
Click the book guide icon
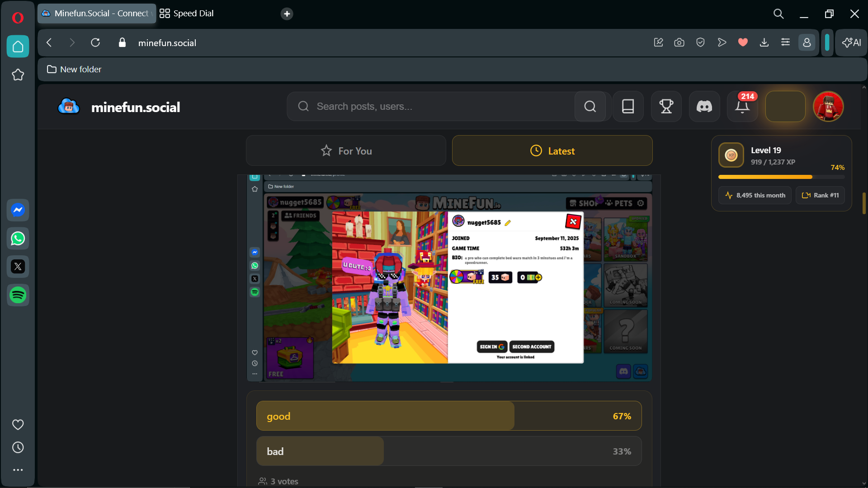tap(628, 107)
